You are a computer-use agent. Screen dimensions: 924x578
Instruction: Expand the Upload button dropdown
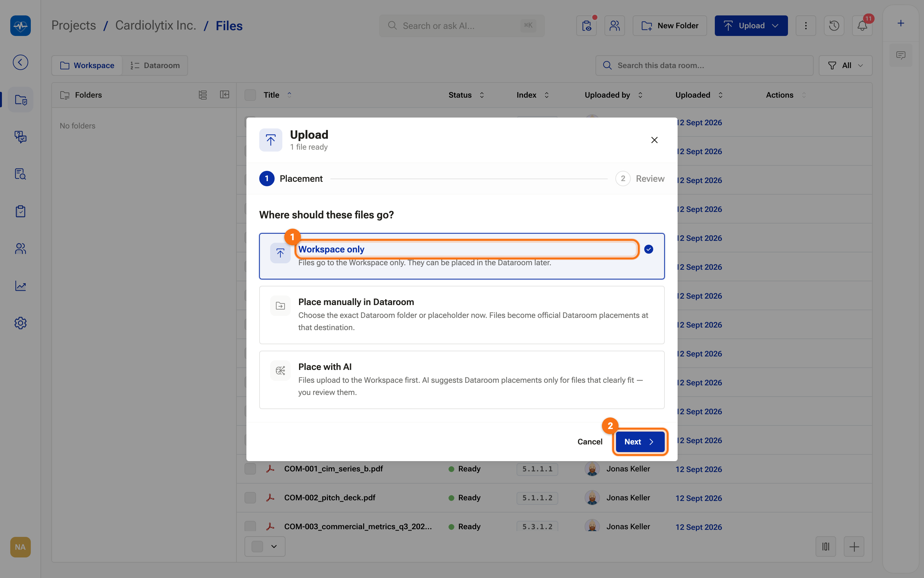coord(775,26)
